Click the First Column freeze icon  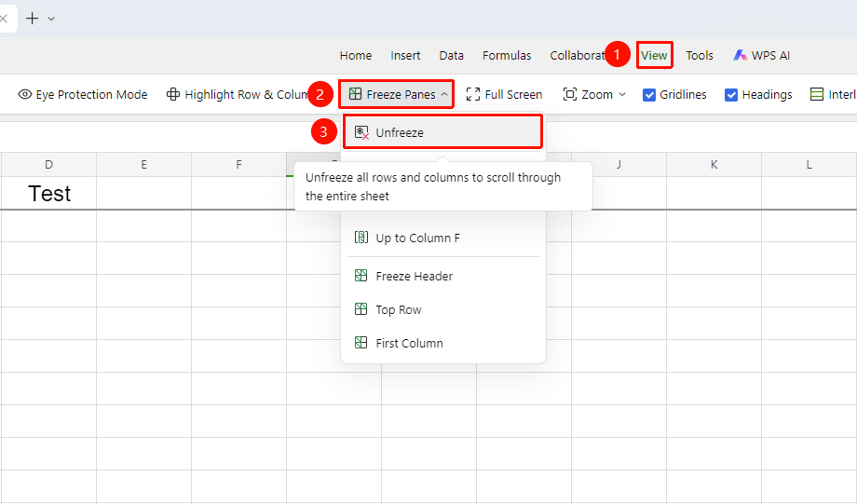[360, 343]
